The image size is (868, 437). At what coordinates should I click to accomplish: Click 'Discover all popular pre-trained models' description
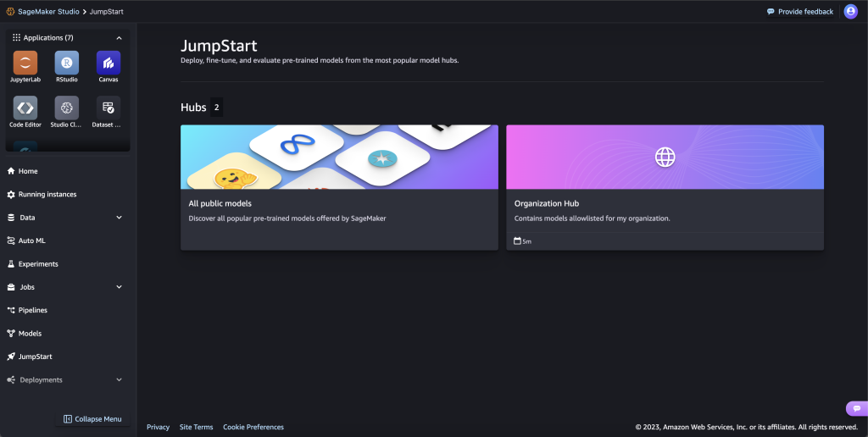point(287,218)
